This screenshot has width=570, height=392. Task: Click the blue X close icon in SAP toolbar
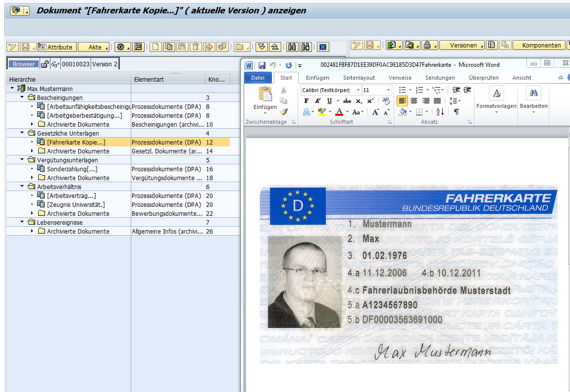point(323,47)
